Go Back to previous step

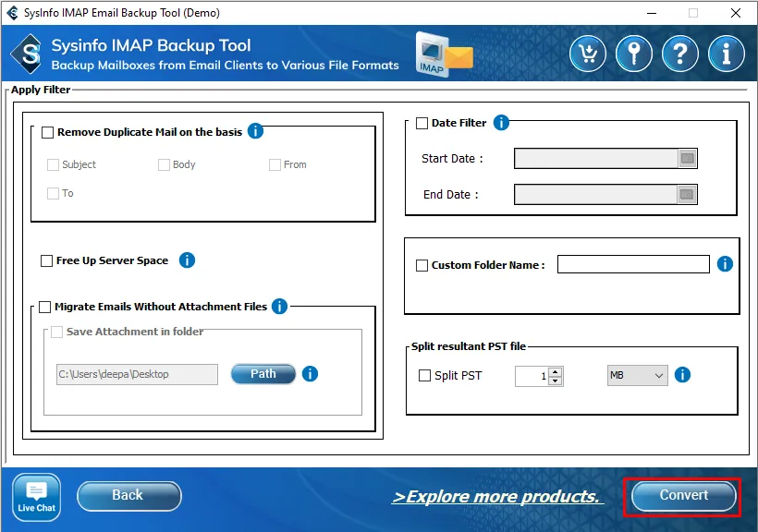[128, 496]
